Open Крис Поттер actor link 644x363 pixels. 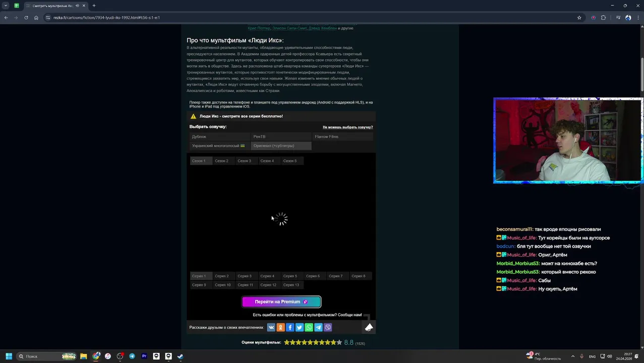coord(259,28)
